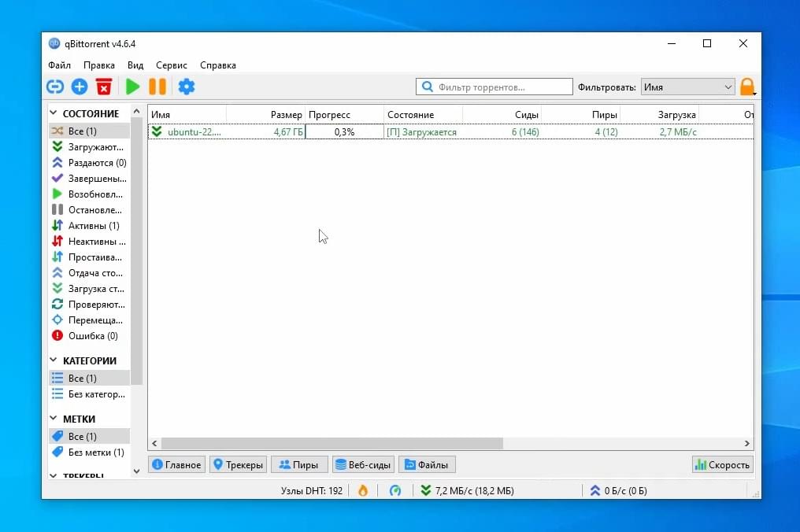
Task: Switch to the Трекеры tab
Action: tap(239, 464)
